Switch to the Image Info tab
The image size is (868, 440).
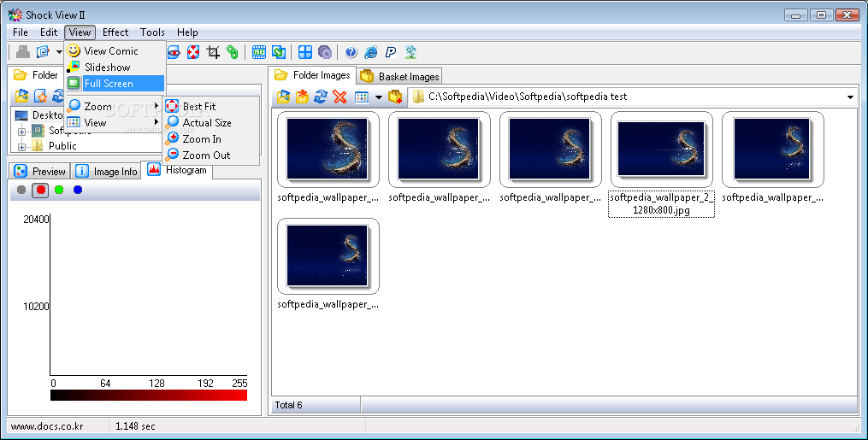coord(106,172)
